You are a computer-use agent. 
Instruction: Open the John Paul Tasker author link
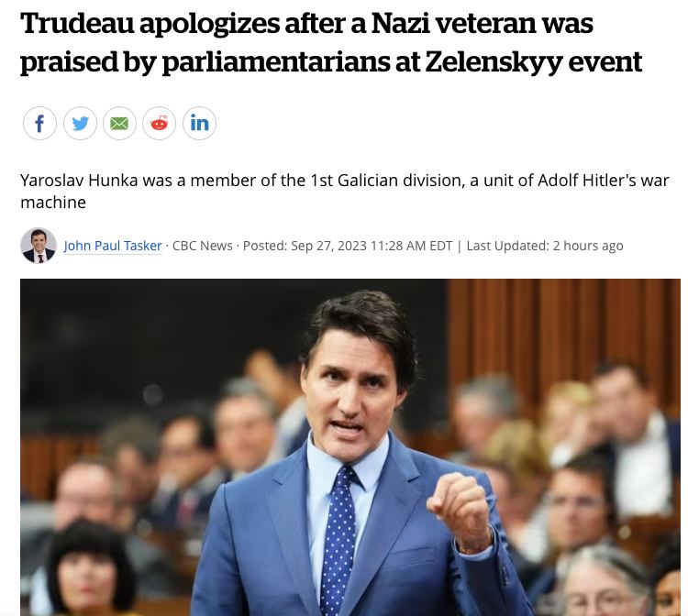113,246
